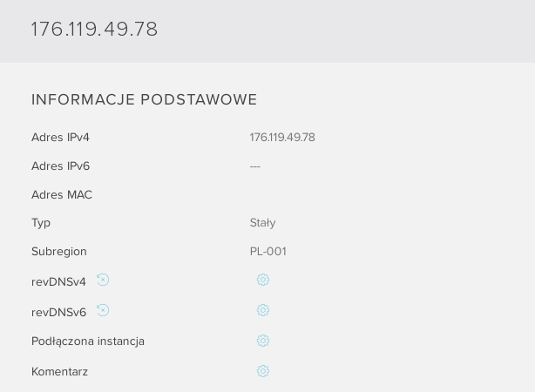
Task: Click the revDNSv4 label text
Action: (58, 281)
